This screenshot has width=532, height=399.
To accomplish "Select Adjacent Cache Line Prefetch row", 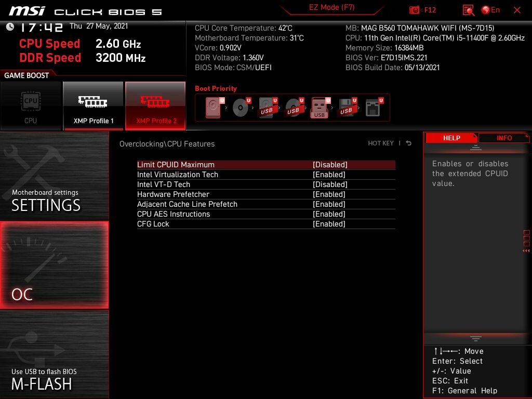I will coord(266,204).
